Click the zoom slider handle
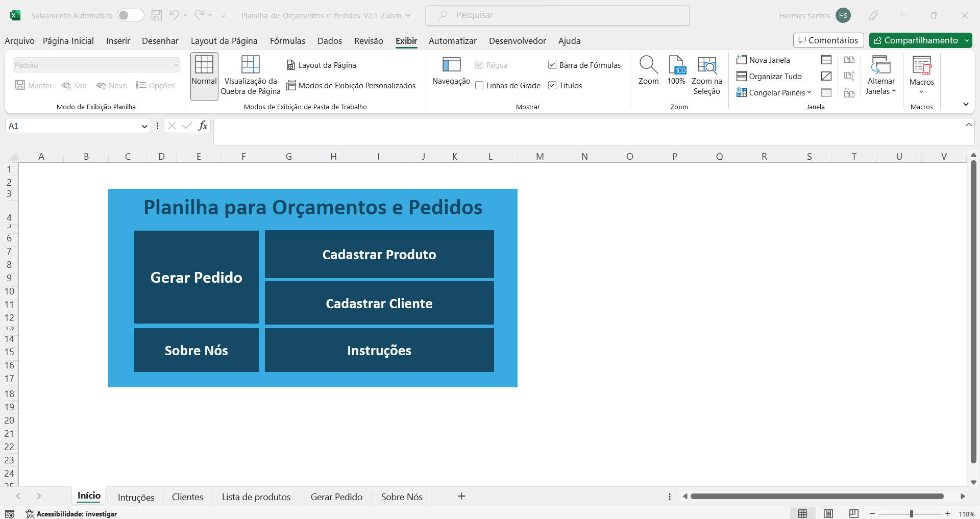 pyautogui.click(x=912, y=514)
